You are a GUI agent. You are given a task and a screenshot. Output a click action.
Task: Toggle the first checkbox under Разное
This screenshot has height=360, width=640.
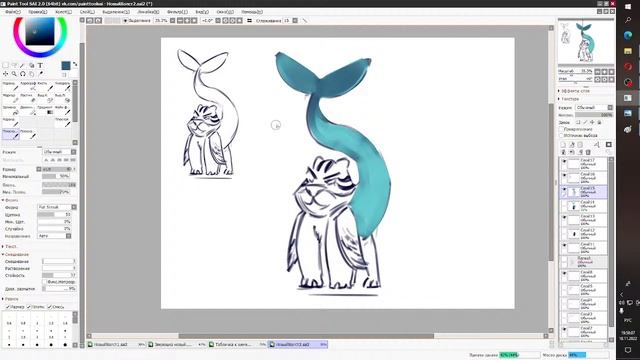pos(7,307)
